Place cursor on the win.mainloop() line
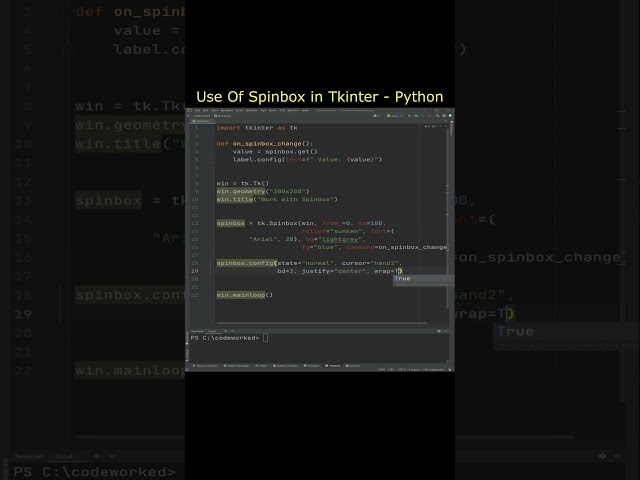640x480 pixels. point(244,295)
